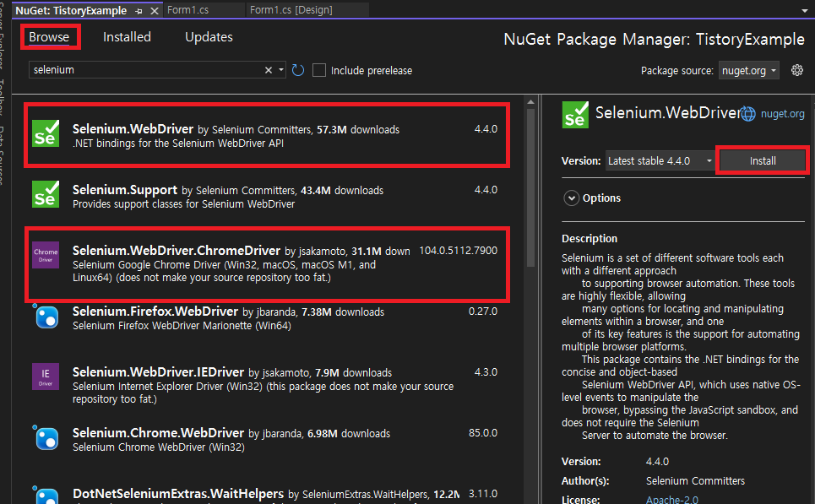The height and width of the screenshot is (504, 815).
Task: Click Selenium Committers author value
Action: pos(695,480)
